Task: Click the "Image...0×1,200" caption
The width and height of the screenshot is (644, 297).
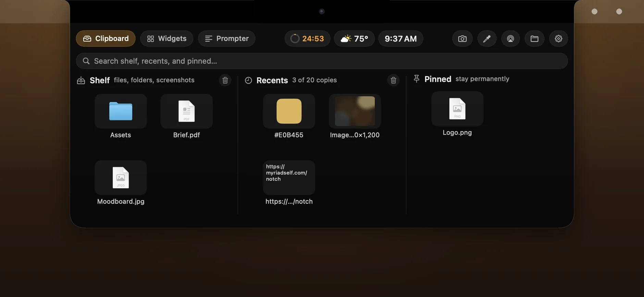Action: 355,135
